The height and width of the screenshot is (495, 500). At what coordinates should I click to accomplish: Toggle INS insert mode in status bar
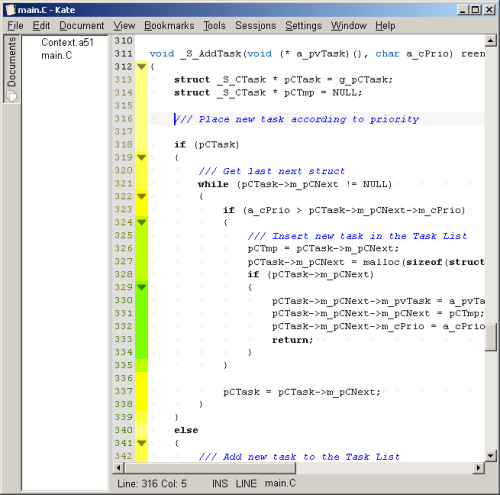[220, 484]
